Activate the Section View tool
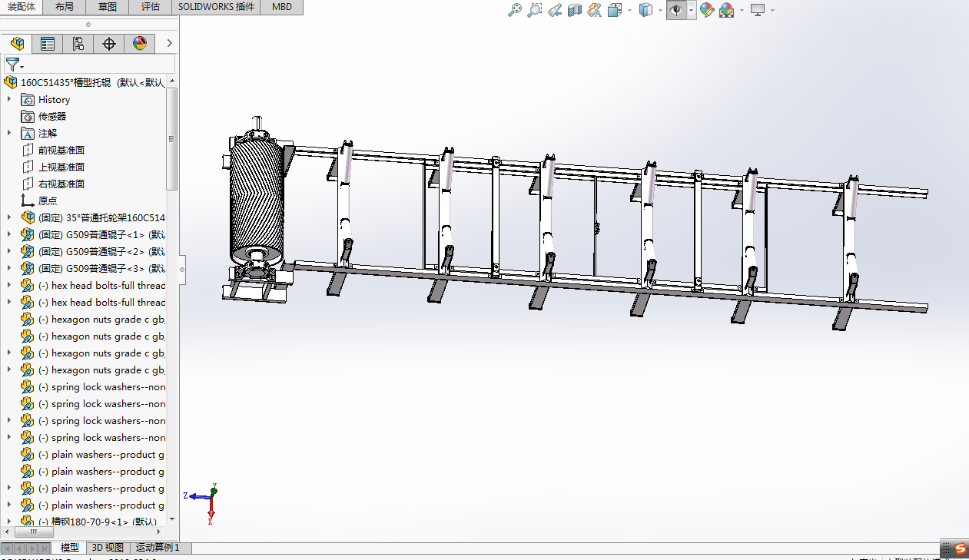This screenshot has width=969, height=560. coord(575,10)
